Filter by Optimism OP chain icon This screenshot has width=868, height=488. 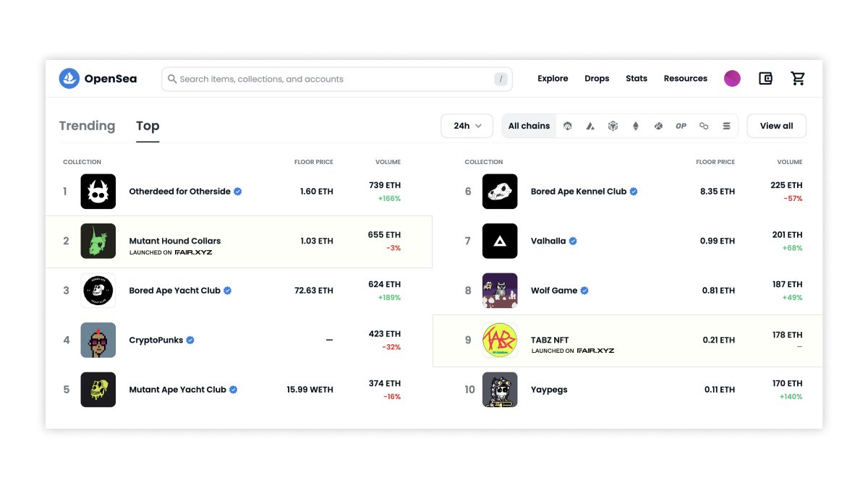coord(681,126)
